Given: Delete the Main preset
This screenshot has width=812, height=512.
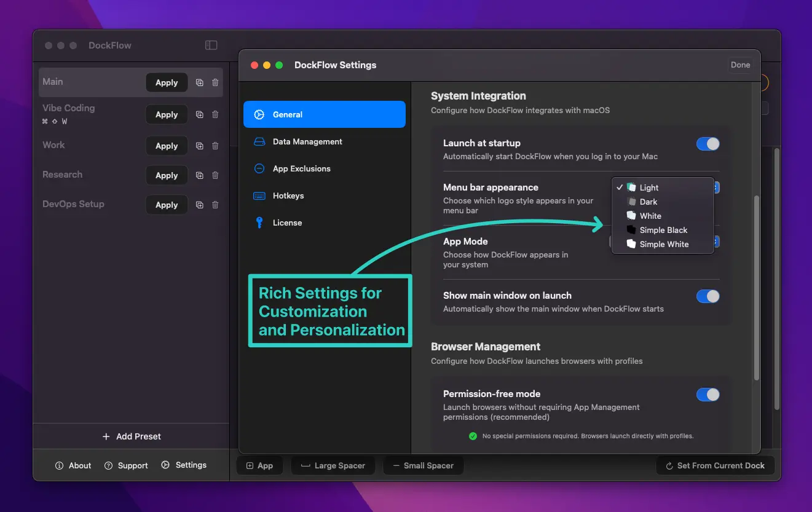Looking at the screenshot, I should coord(215,82).
